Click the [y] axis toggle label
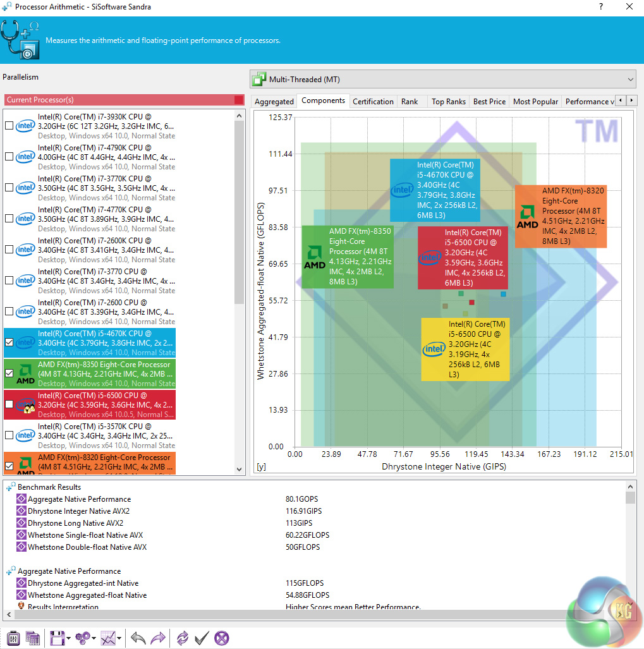This screenshot has height=649, width=644. coord(261,466)
